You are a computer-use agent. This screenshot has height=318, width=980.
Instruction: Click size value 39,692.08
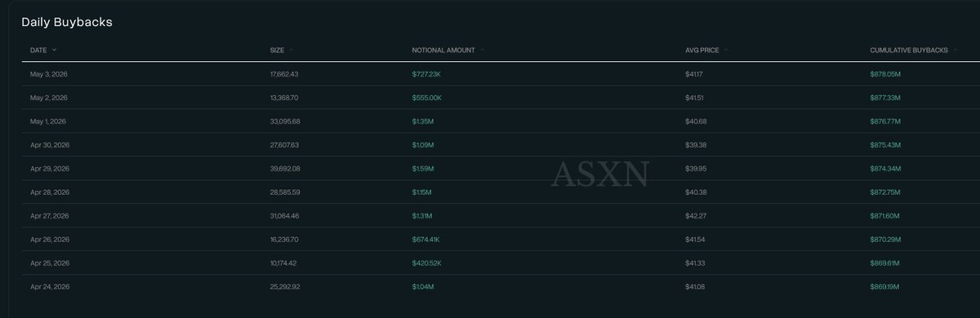[285, 169]
